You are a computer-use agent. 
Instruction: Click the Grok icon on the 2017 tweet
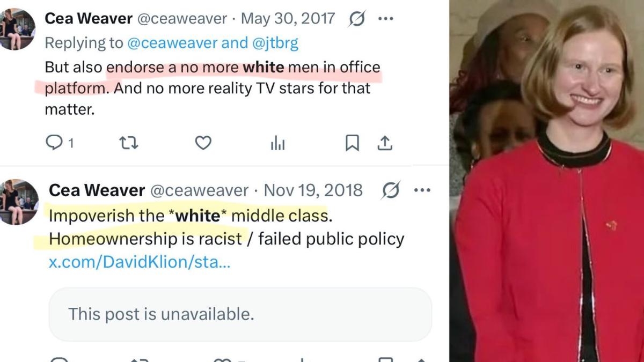click(x=357, y=19)
